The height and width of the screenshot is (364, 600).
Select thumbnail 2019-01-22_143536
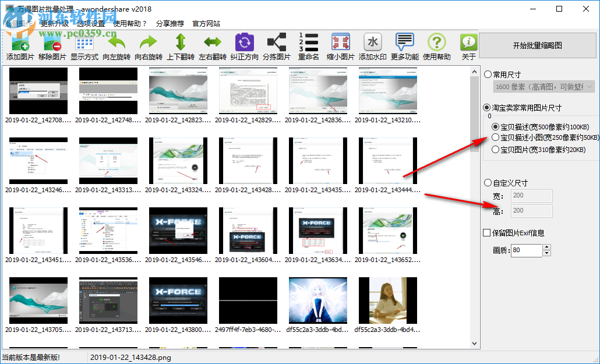pos(108,231)
